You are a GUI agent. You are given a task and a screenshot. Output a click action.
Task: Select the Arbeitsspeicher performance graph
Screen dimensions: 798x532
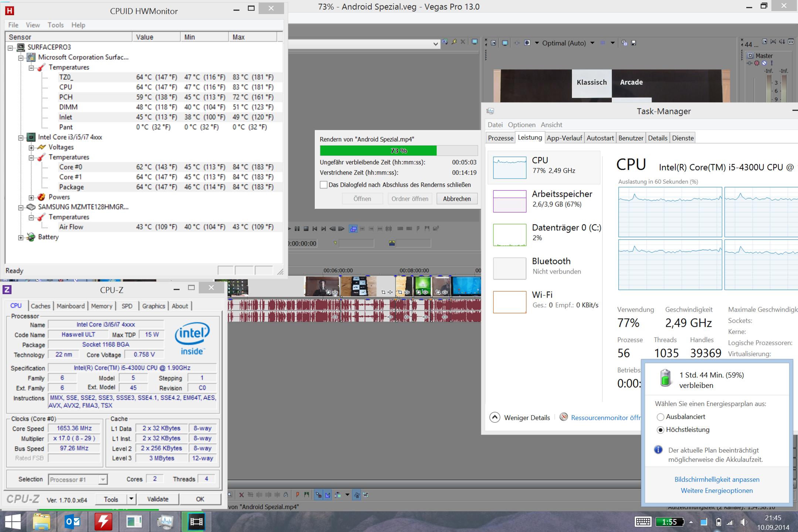[x=509, y=201]
